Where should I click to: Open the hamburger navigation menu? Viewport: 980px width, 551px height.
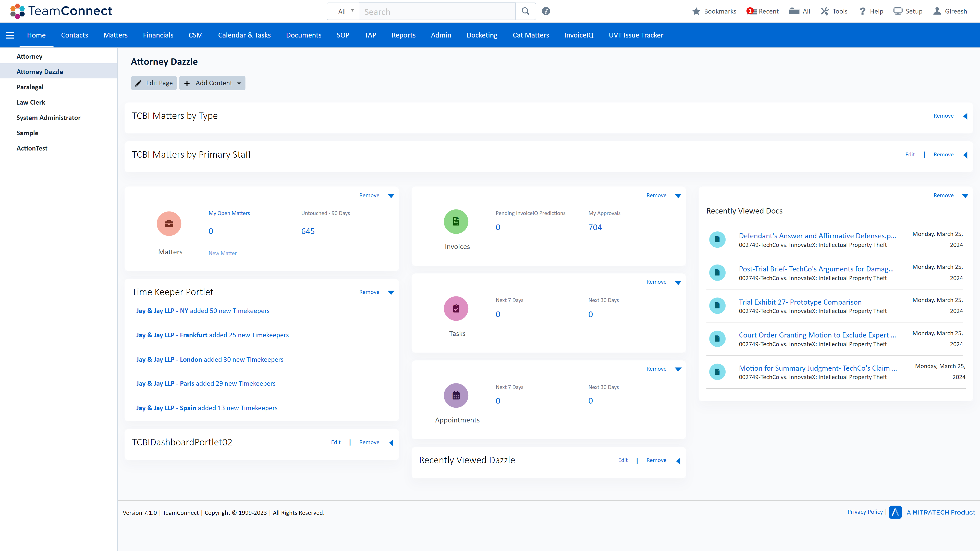click(9, 35)
